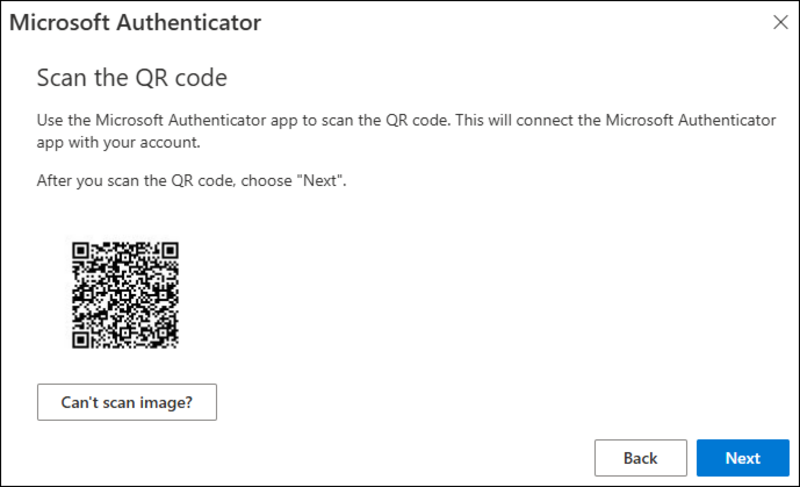Select the "Scan the QR code" heading
Image resolution: width=800 pixels, height=487 pixels.
[x=132, y=76]
